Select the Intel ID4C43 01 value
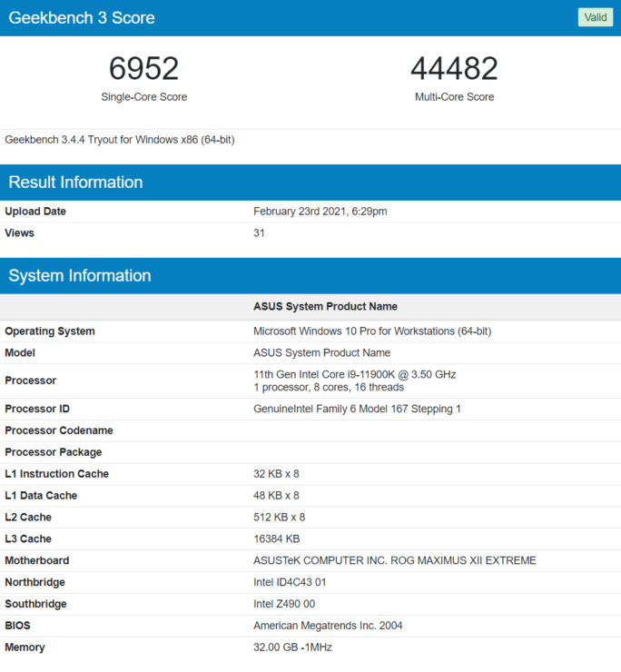The width and height of the screenshot is (621, 672). pyautogui.click(x=290, y=582)
